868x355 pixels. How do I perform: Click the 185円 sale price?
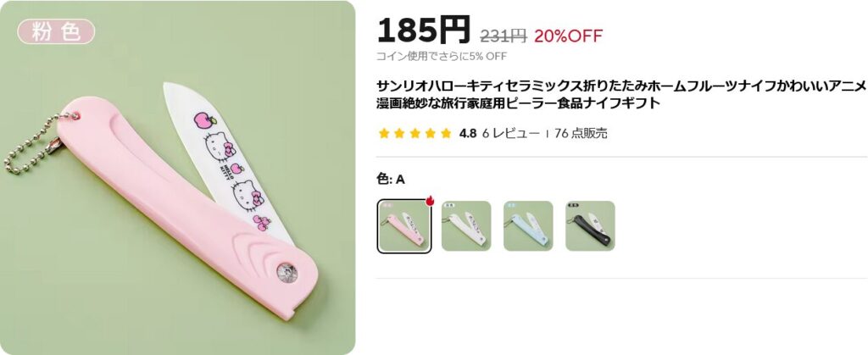tap(424, 30)
